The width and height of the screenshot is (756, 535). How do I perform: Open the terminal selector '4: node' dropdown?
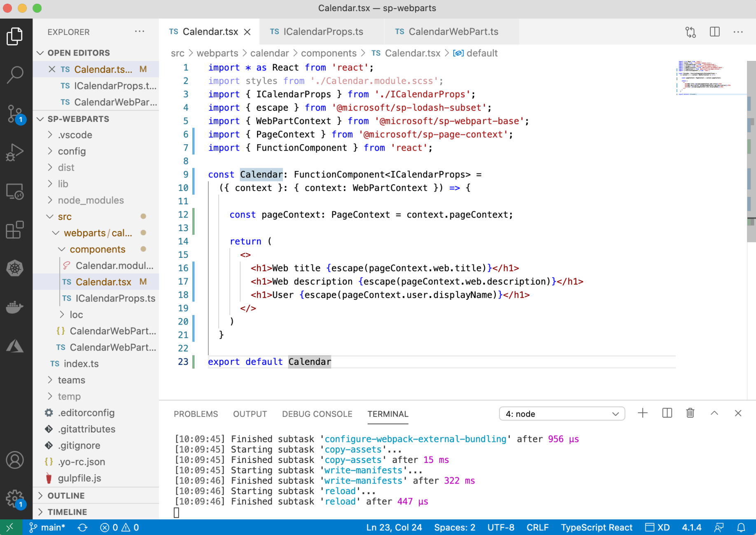point(562,414)
